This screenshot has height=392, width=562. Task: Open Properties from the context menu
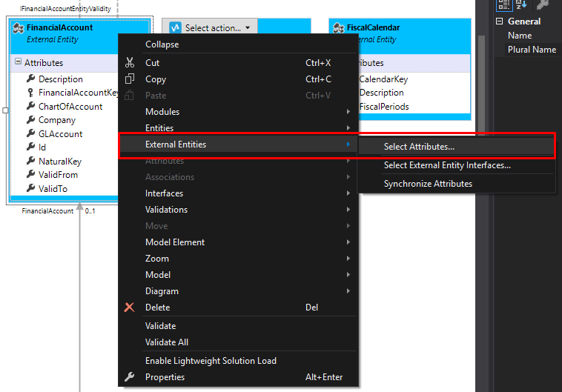pyautogui.click(x=238, y=377)
